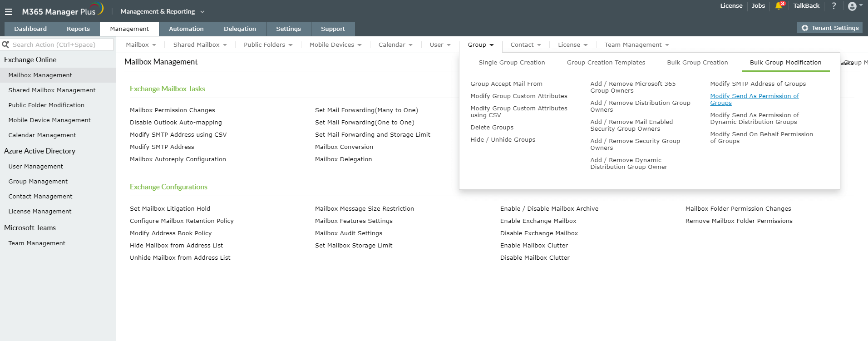This screenshot has height=341, width=868.
Task: Open Mailbox Audit Settings
Action: (x=349, y=233)
